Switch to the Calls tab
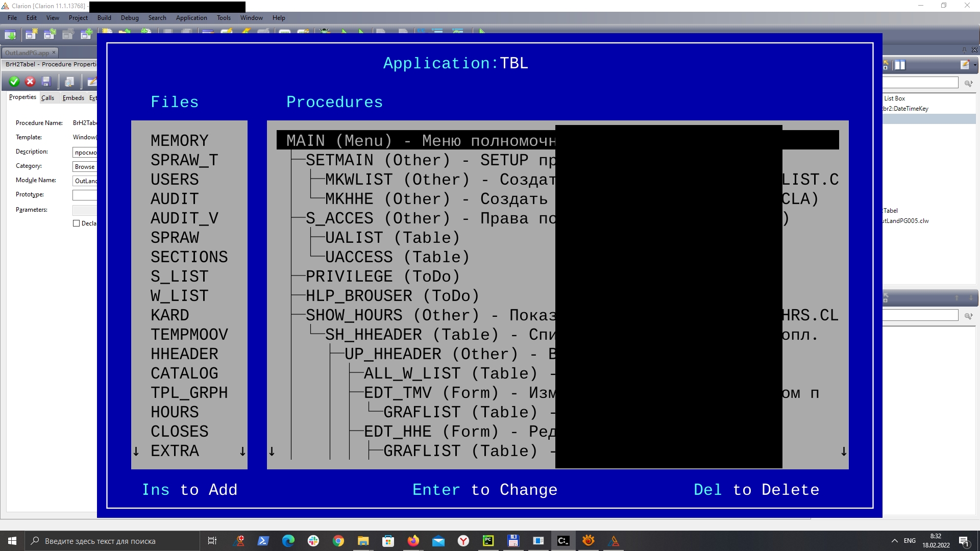Image resolution: width=980 pixels, height=551 pixels. [47, 98]
